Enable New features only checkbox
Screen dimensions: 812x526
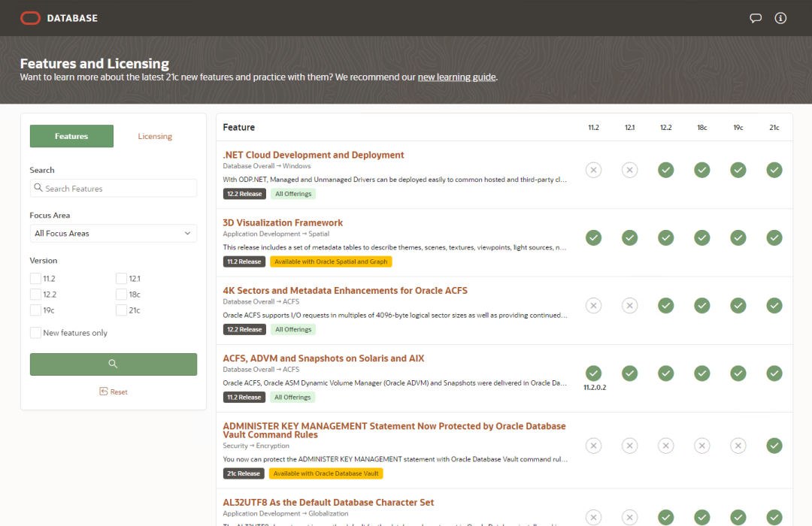(x=35, y=333)
